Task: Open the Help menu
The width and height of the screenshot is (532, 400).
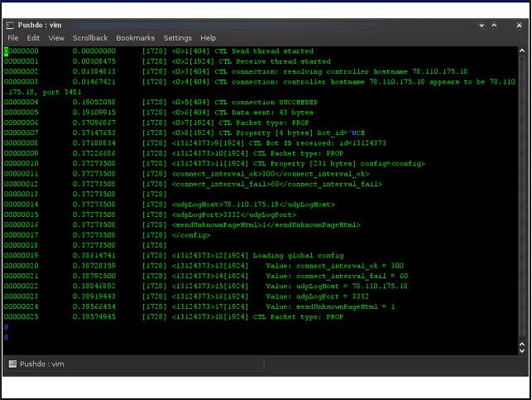Action: (208, 38)
